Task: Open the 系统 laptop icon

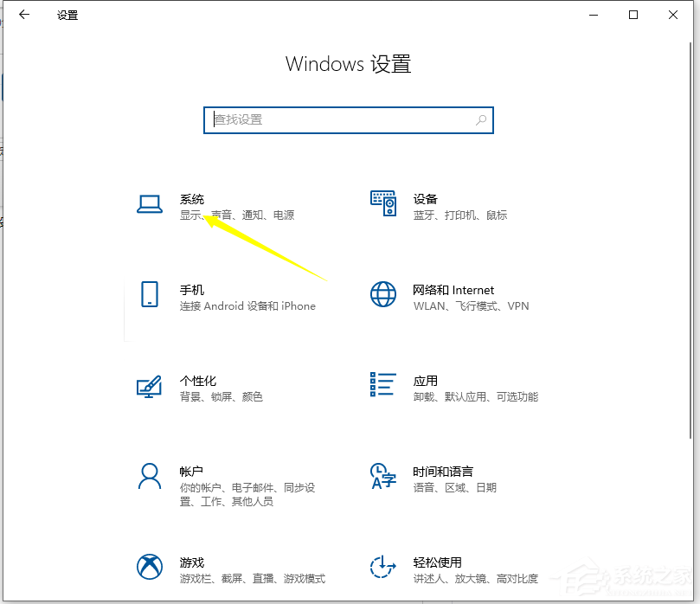Action: [x=150, y=204]
